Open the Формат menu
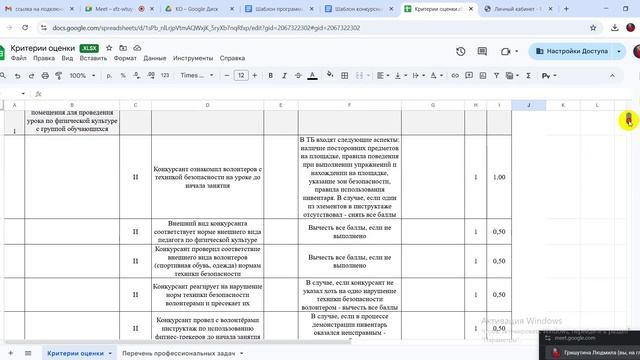The image size is (640, 360). tap(125, 58)
